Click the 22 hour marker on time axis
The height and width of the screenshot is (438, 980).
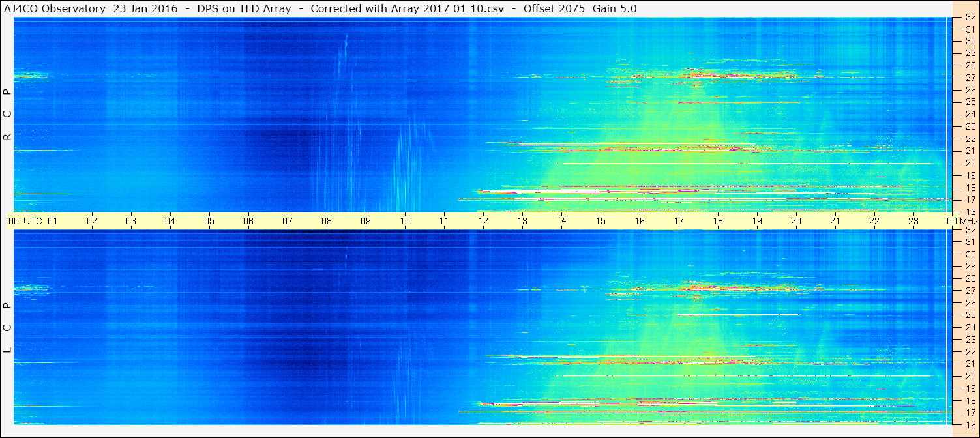point(874,221)
